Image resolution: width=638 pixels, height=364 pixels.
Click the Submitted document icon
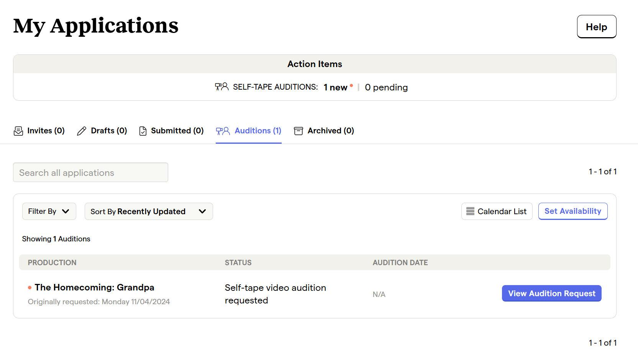143,131
